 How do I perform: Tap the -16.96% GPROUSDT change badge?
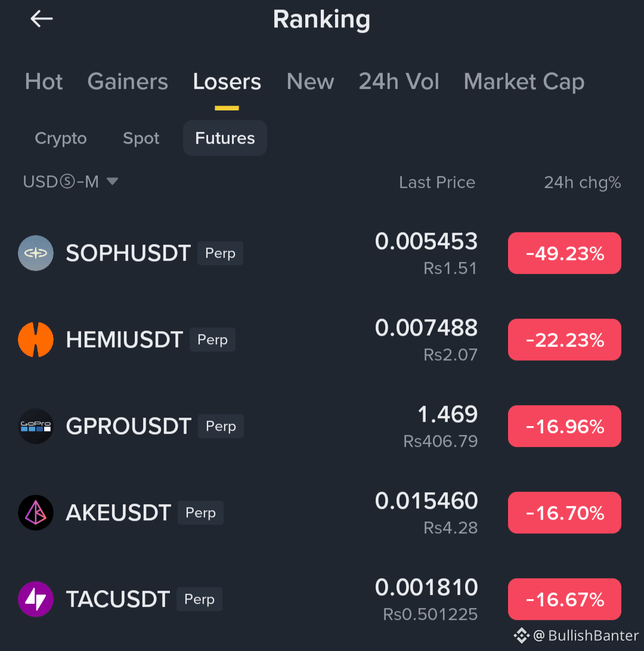click(564, 426)
